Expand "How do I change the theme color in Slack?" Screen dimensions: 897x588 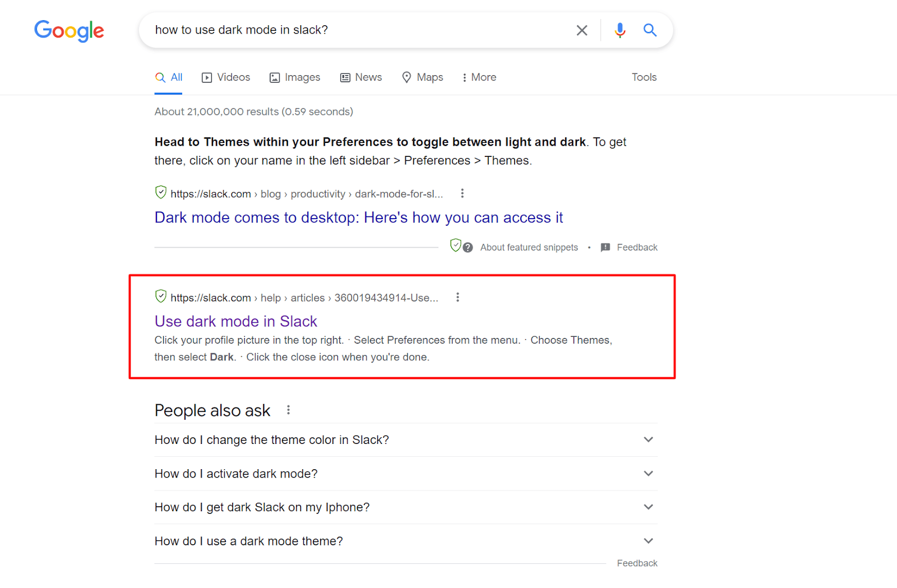click(x=648, y=439)
